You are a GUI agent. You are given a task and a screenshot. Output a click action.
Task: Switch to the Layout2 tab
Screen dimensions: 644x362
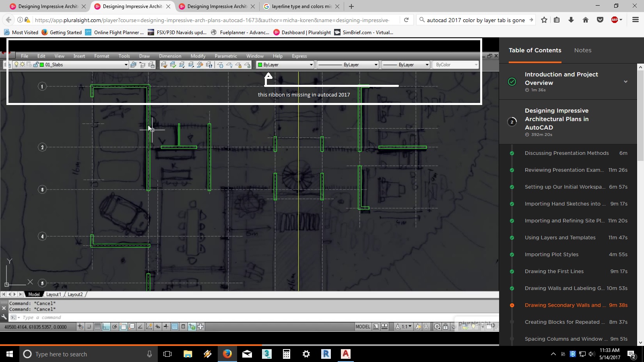(x=75, y=294)
